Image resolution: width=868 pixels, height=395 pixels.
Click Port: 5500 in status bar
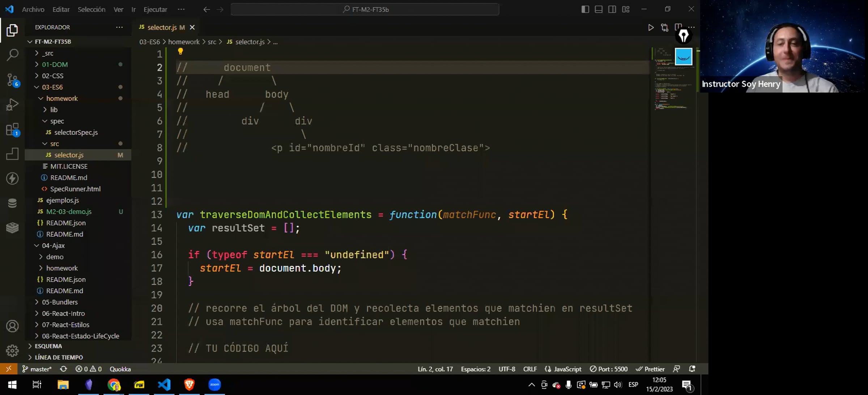609,369
